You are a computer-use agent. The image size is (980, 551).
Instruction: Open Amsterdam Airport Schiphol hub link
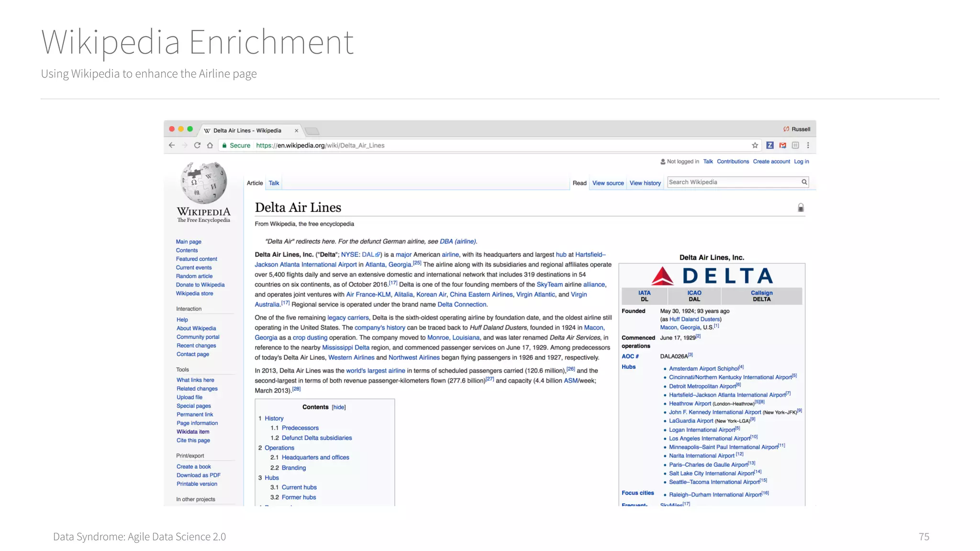coord(703,369)
